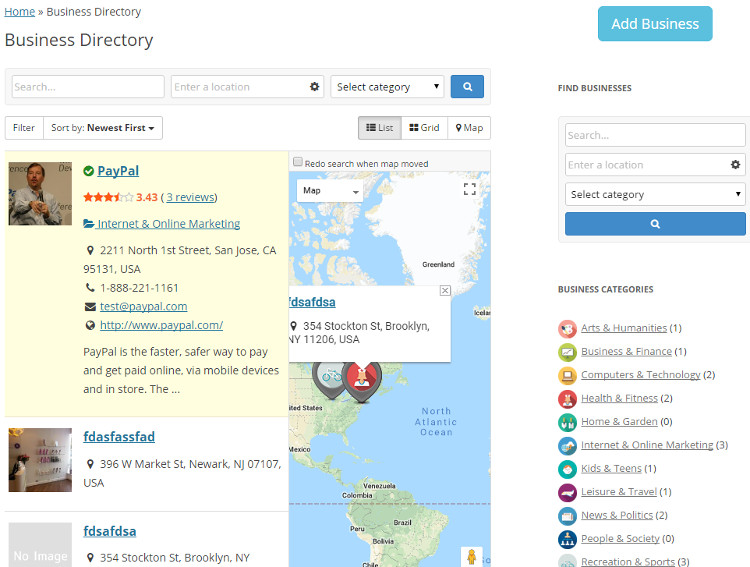Screen dimensions: 750x567
Task: Open News & Politics category link
Action: (x=617, y=515)
